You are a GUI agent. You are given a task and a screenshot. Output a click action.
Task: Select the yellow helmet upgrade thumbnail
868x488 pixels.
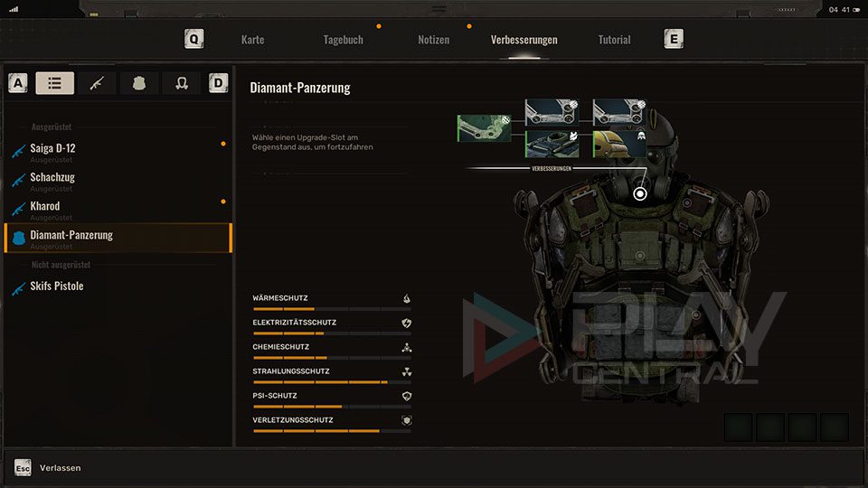point(619,144)
